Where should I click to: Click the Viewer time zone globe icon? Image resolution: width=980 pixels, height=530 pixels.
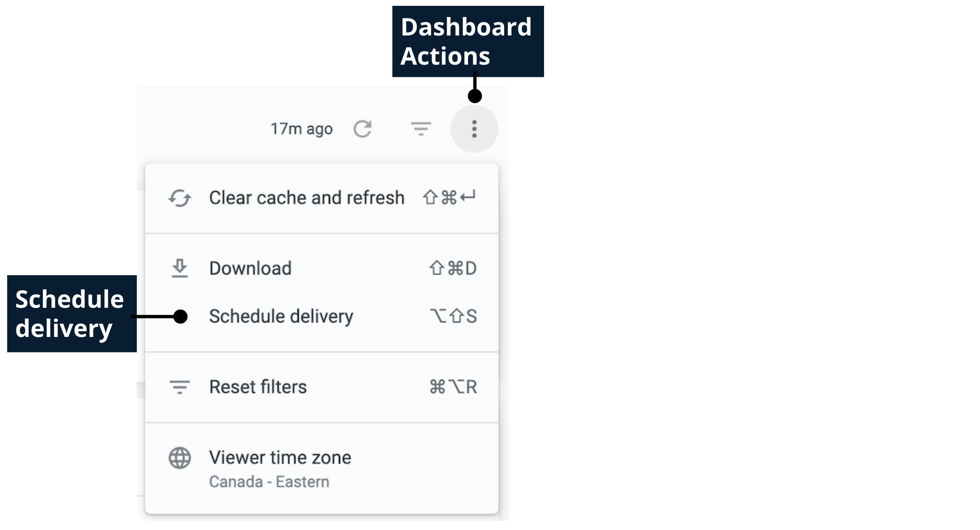click(180, 458)
